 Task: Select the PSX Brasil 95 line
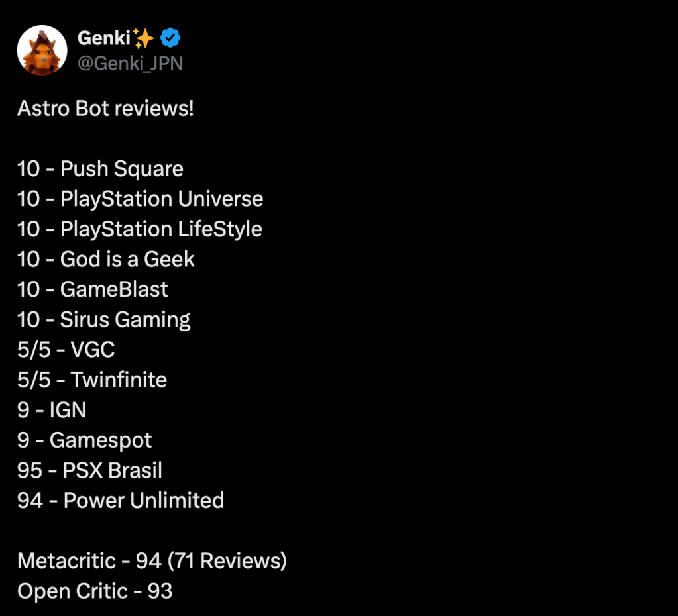pyautogui.click(x=89, y=470)
